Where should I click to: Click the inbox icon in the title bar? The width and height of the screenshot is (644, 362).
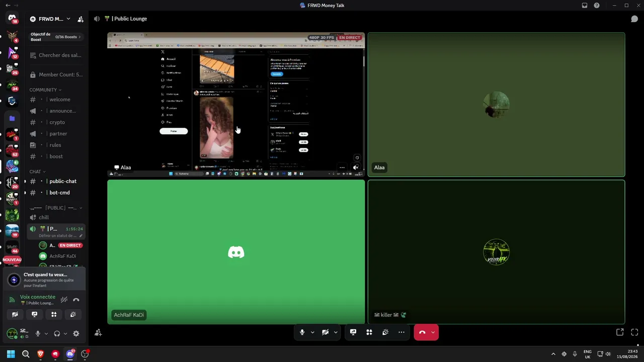[585, 6]
